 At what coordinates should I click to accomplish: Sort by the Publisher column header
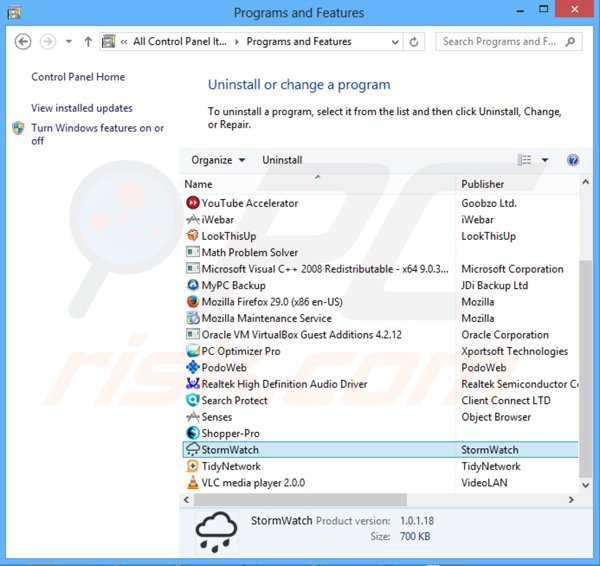pos(482,184)
